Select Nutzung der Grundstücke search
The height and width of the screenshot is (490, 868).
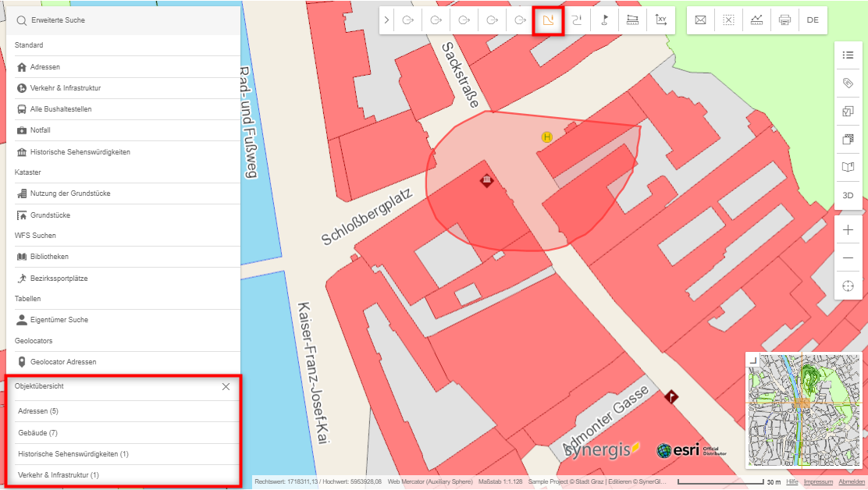click(69, 194)
